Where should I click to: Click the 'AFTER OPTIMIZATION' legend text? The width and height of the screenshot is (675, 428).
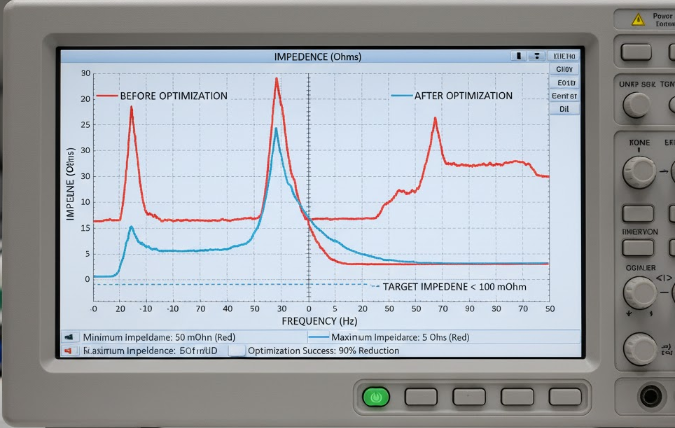[463, 96]
